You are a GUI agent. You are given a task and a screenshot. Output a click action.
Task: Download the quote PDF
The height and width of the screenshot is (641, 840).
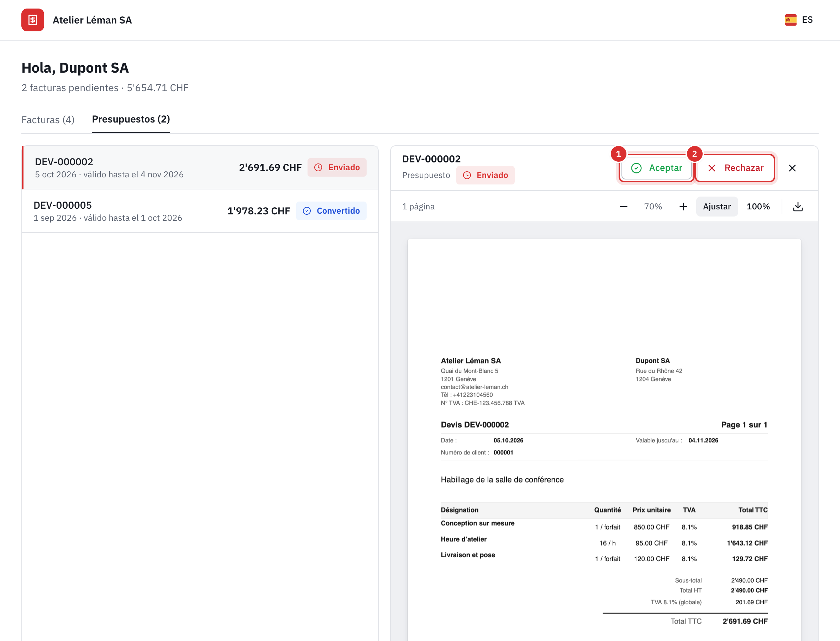click(798, 207)
